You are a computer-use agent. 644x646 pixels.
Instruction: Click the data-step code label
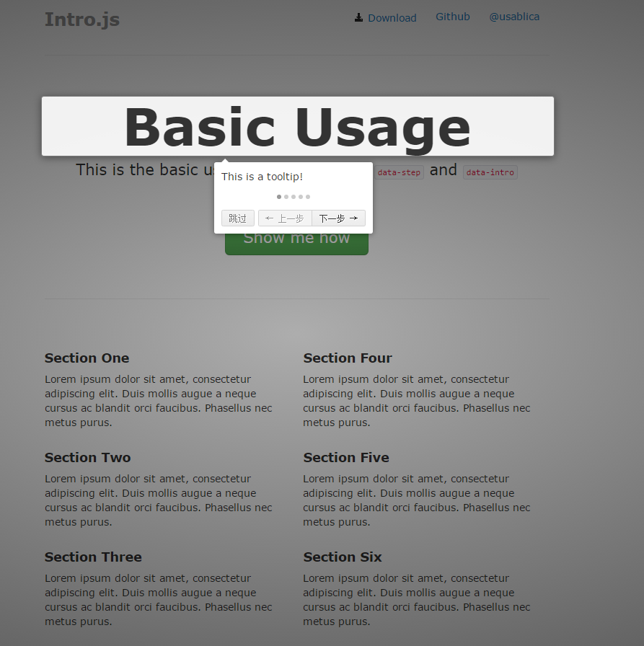click(x=399, y=172)
